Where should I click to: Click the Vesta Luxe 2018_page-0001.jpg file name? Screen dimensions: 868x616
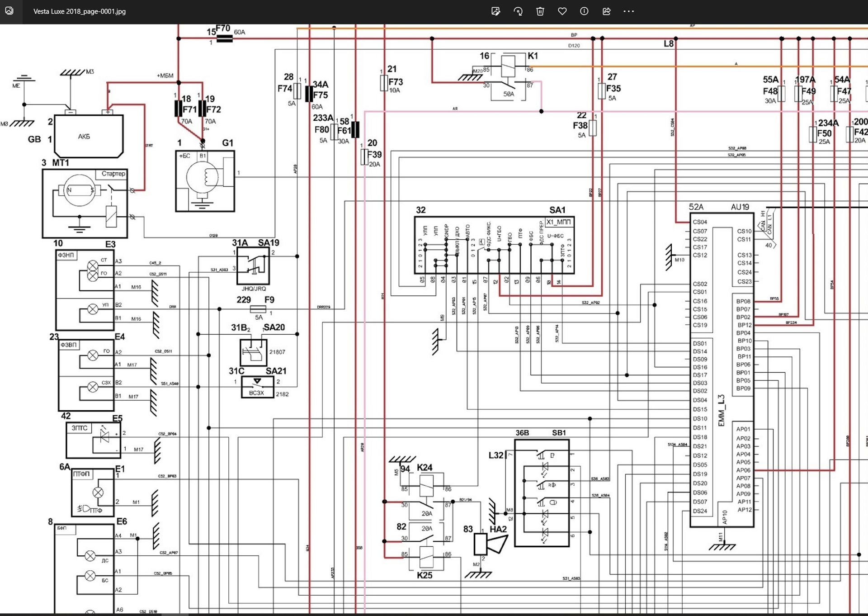[80, 11]
